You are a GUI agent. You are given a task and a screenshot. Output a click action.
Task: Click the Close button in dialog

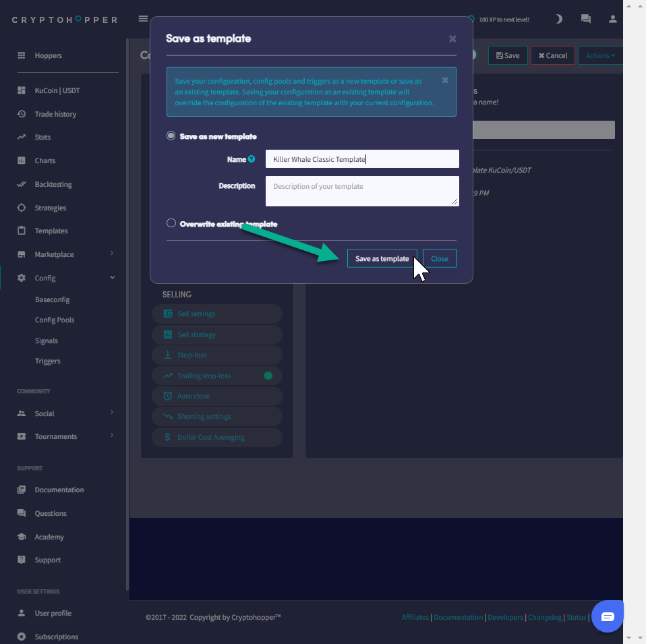click(439, 258)
